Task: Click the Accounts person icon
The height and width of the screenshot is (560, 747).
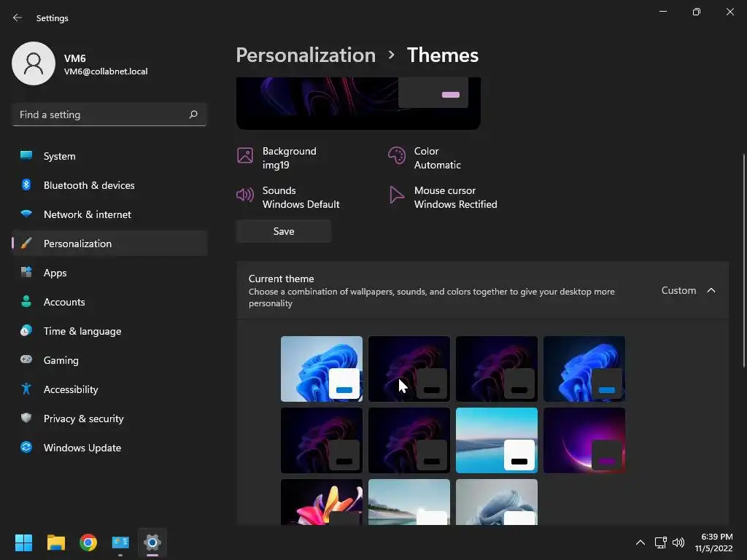Action: 26,301
